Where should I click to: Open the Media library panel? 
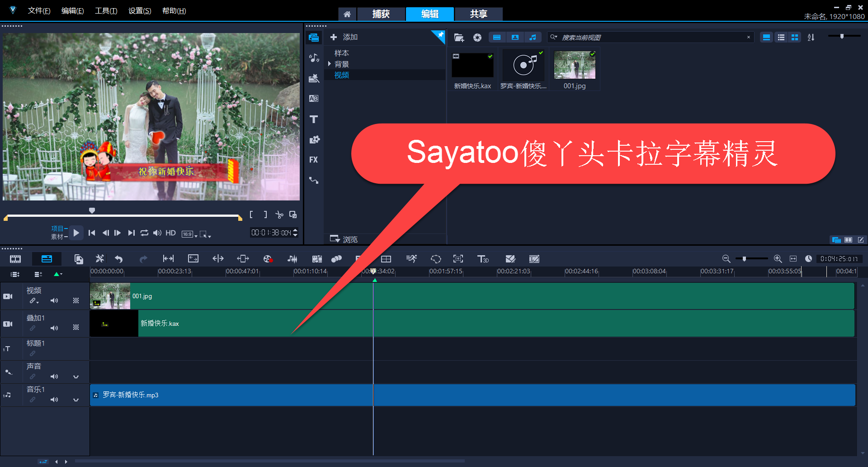click(x=314, y=38)
